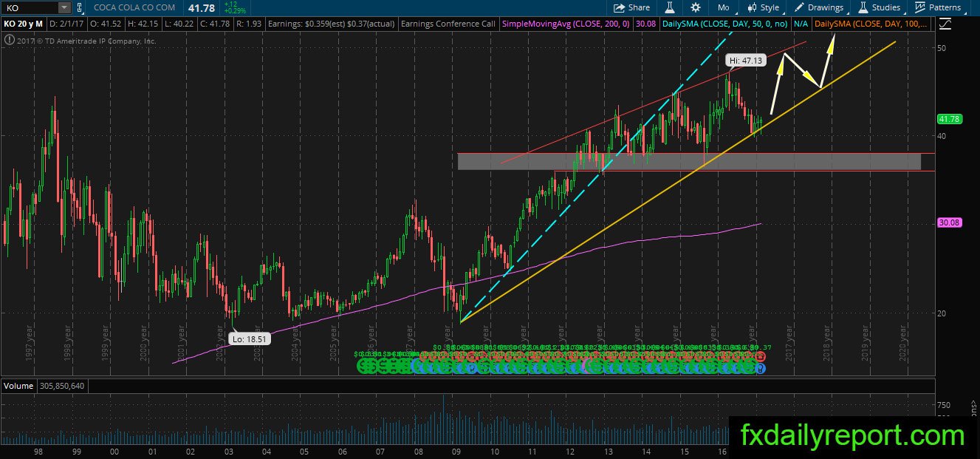The image size is (980, 459).
Task: Click the KO symbol input field
Action: tap(30, 7)
